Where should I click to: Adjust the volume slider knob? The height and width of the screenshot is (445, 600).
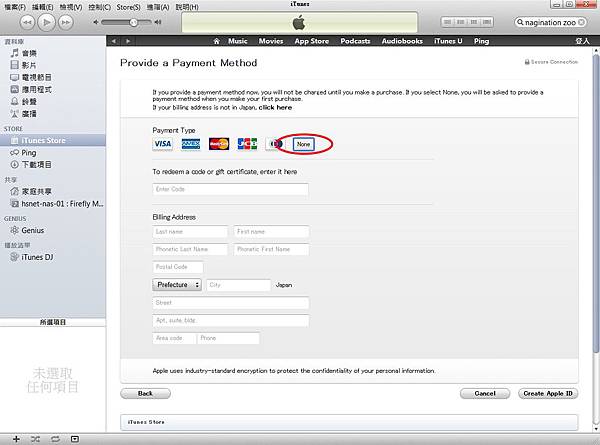pyautogui.click(x=133, y=22)
